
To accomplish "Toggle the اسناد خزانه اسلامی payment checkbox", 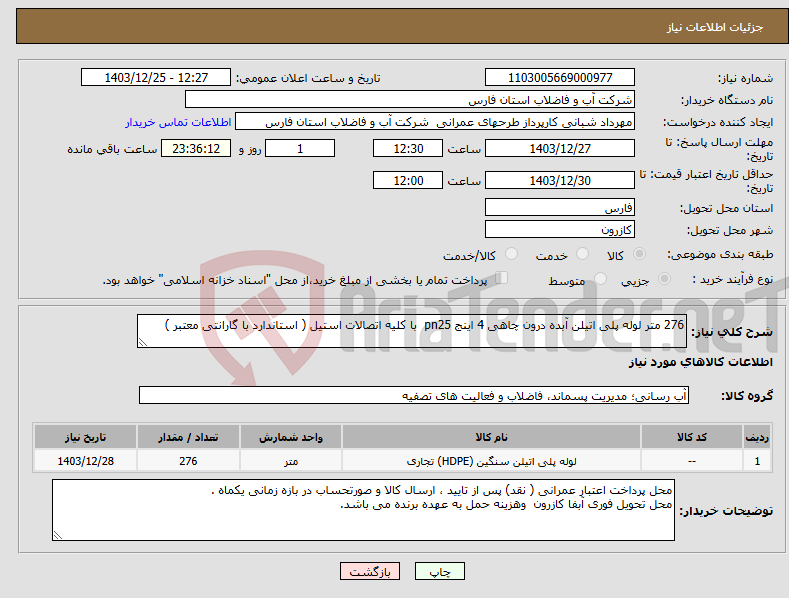I will click(x=502, y=277).
